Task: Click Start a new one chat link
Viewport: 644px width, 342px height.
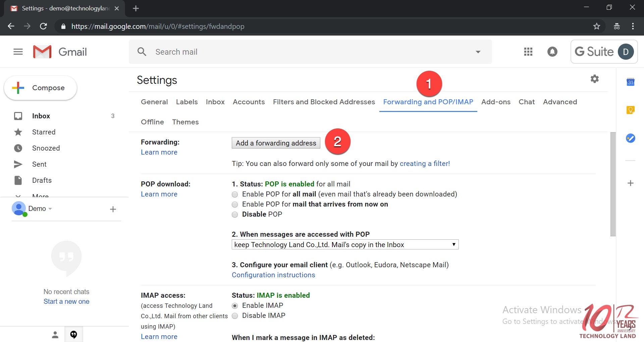Action: click(x=66, y=301)
